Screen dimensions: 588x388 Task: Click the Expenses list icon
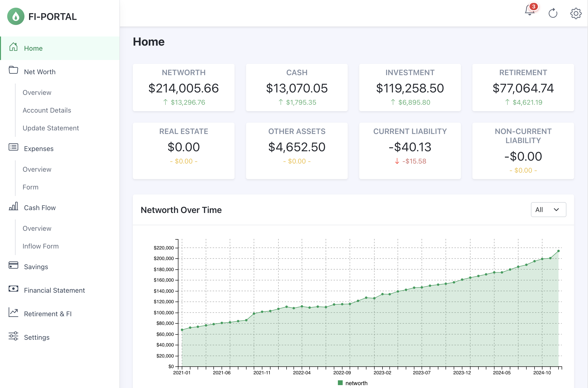pyautogui.click(x=13, y=147)
